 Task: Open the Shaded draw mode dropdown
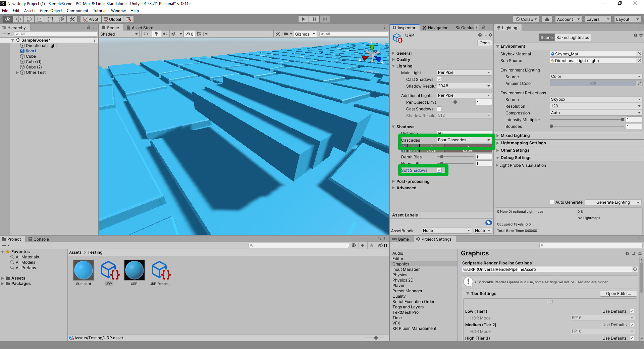point(119,34)
